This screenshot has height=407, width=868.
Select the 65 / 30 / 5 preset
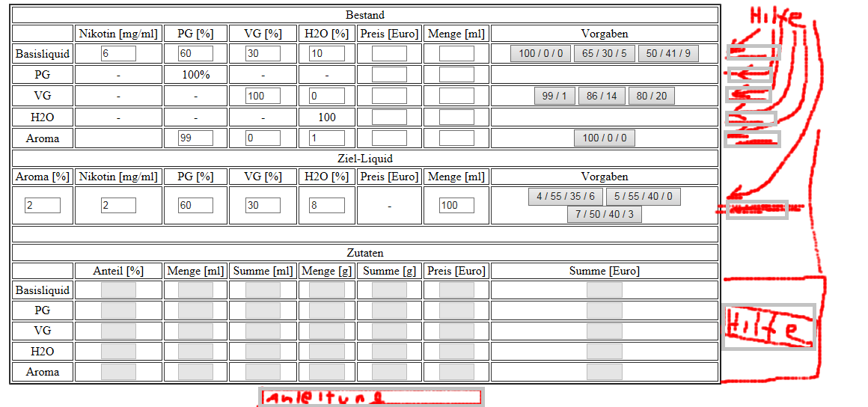click(x=605, y=53)
